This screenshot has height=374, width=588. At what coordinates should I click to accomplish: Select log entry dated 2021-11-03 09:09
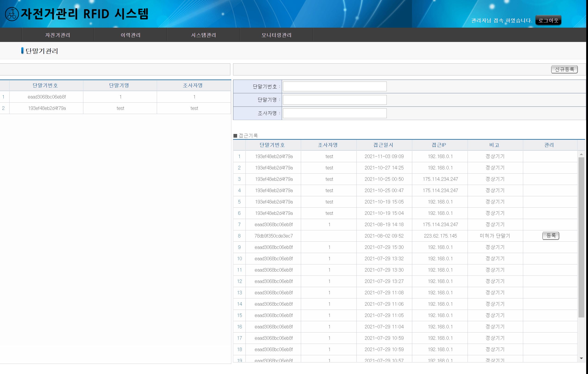pos(405,156)
